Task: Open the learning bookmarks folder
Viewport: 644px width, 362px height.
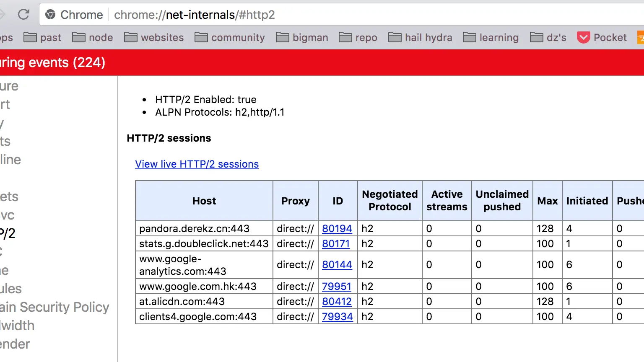Action: click(x=491, y=38)
